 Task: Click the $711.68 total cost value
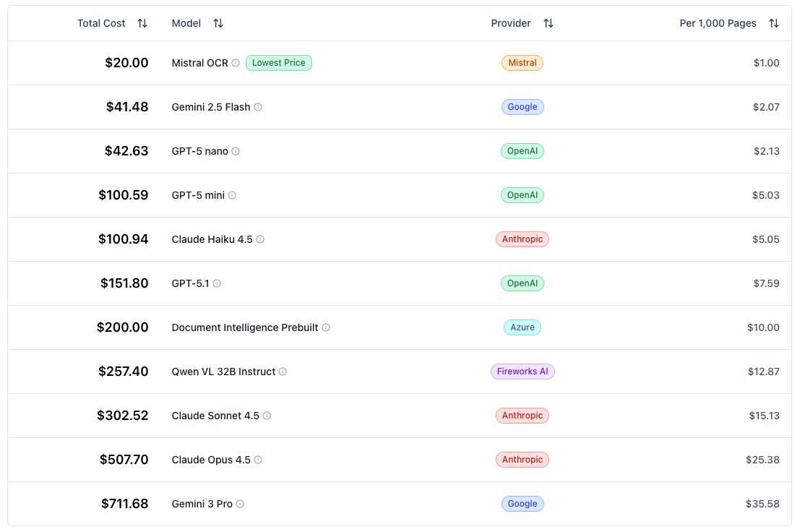(x=124, y=504)
